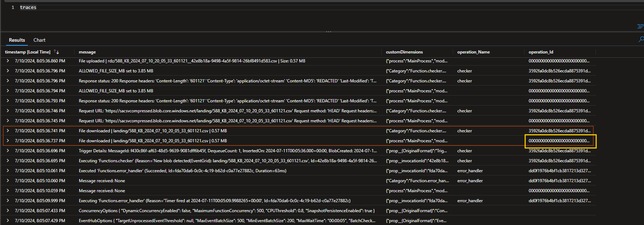Expand the 8:05:36.796 PM ALLOWED_FILE_SIZE_MB row
Viewport: 644px width, 225px height.
pyautogui.click(x=8, y=71)
